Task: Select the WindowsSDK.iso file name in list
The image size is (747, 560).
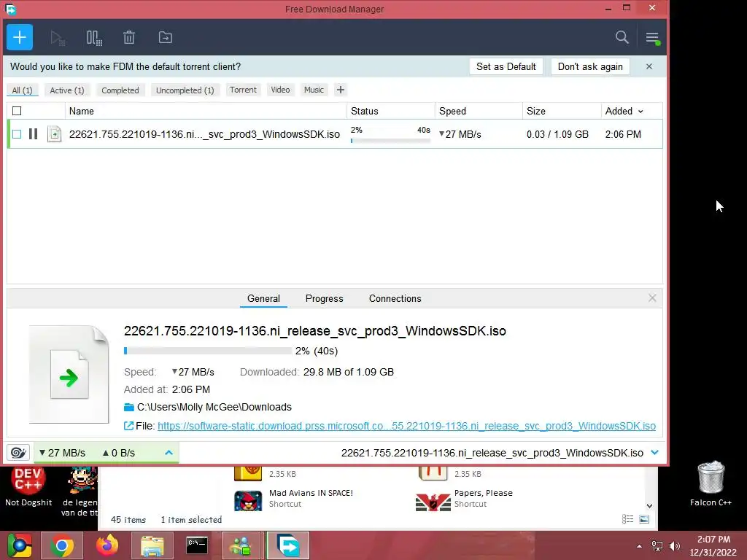Action: point(204,134)
